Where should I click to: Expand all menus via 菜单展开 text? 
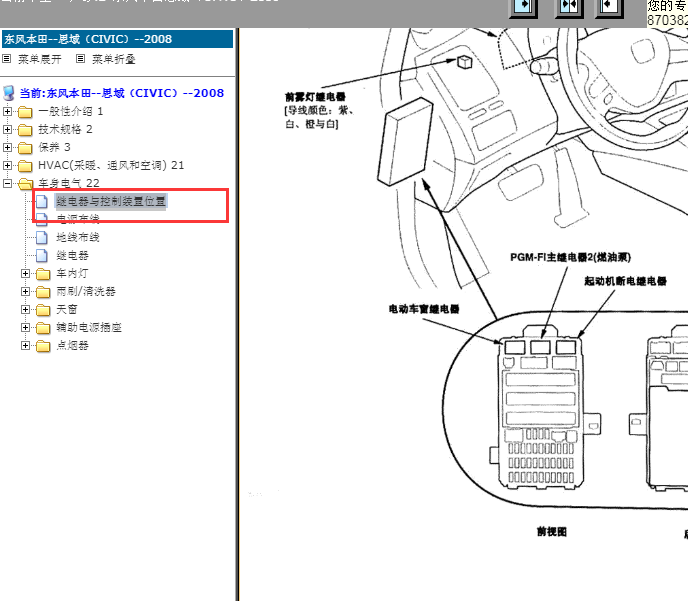click(39, 59)
